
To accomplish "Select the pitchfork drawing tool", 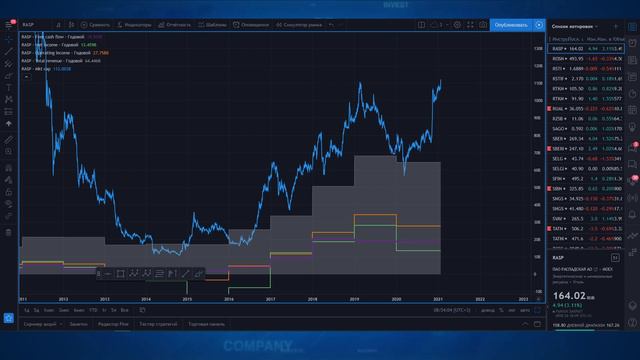I will click(9, 64).
